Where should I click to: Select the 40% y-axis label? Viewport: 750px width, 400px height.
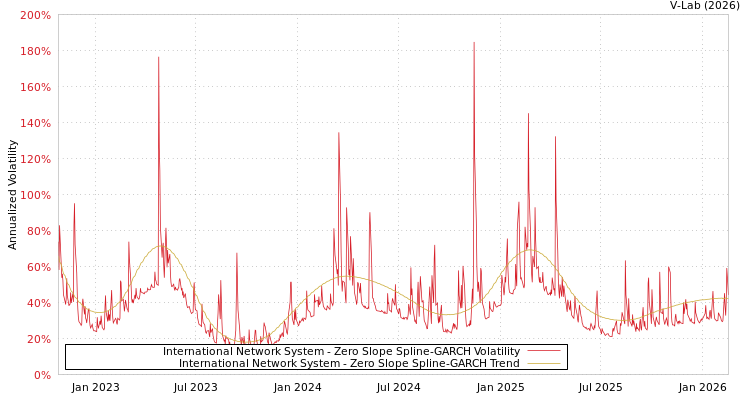[38, 303]
